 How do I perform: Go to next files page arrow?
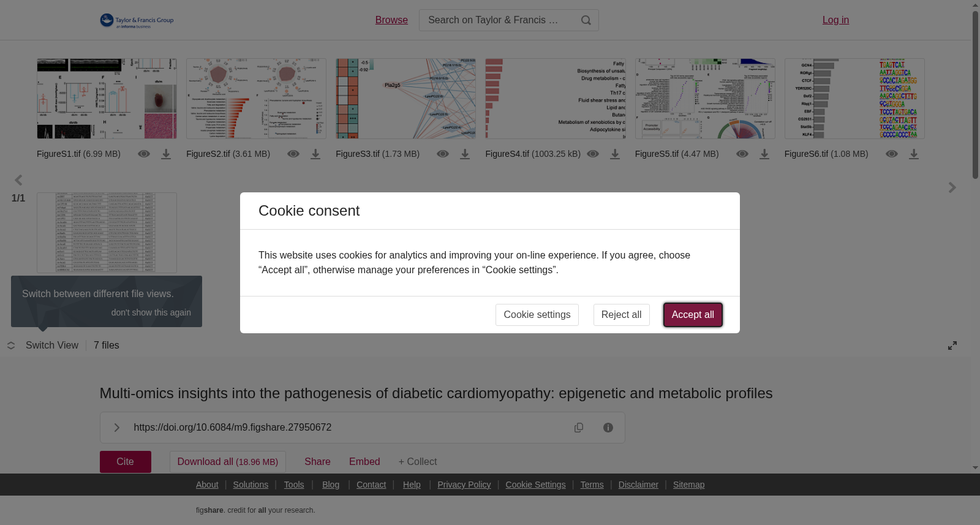tap(952, 187)
